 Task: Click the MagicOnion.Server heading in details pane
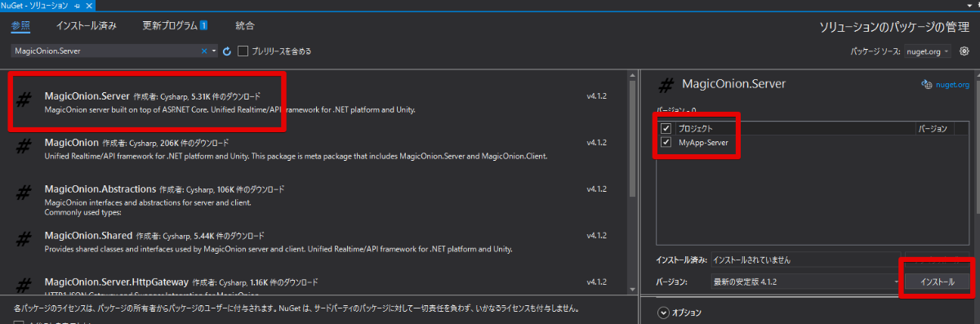[x=733, y=83]
